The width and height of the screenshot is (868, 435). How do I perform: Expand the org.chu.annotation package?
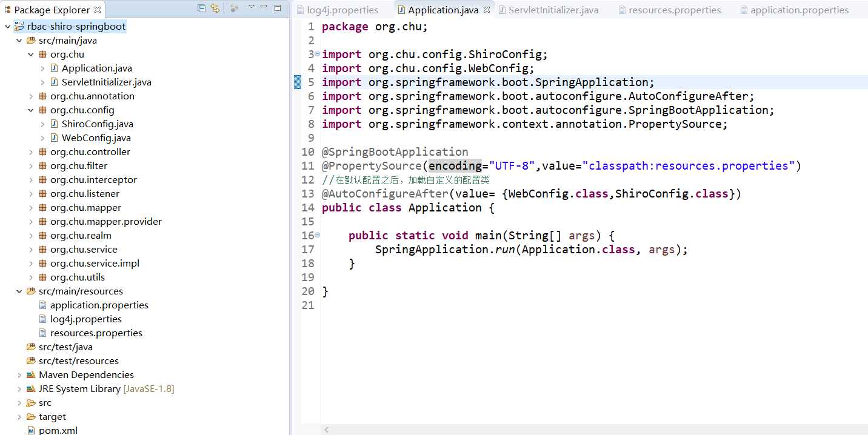pos(31,96)
